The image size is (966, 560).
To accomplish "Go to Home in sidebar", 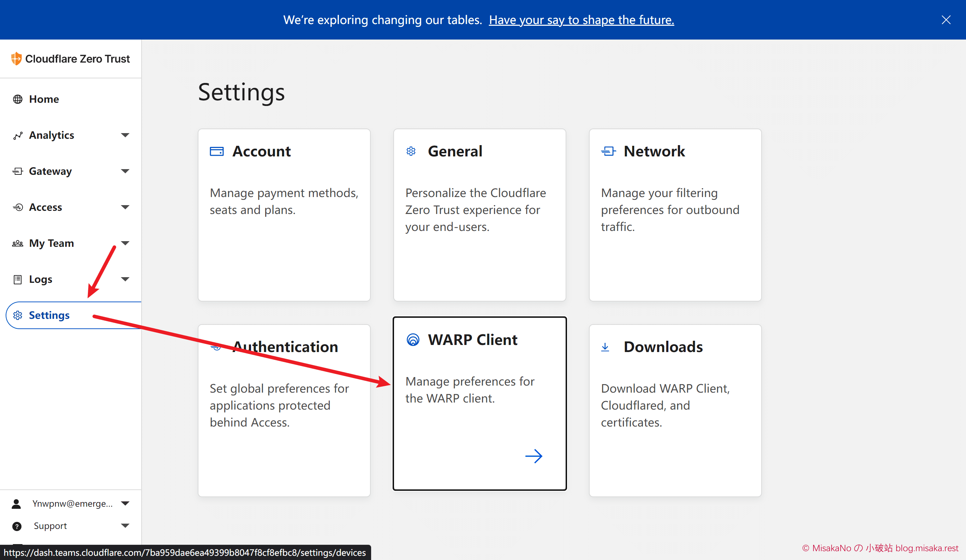I will pyautogui.click(x=44, y=99).
